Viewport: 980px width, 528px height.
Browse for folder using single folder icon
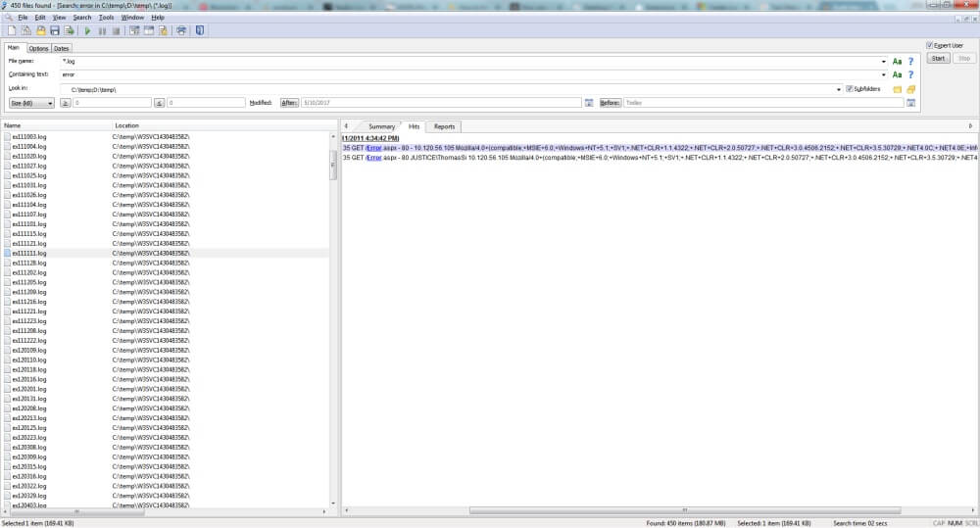click(898, 89)
